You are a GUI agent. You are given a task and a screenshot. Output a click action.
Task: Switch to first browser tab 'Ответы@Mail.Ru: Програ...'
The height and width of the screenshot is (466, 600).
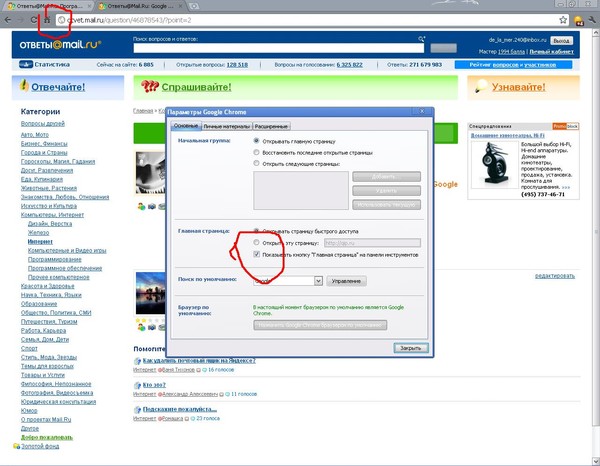[x=50, y=6]
